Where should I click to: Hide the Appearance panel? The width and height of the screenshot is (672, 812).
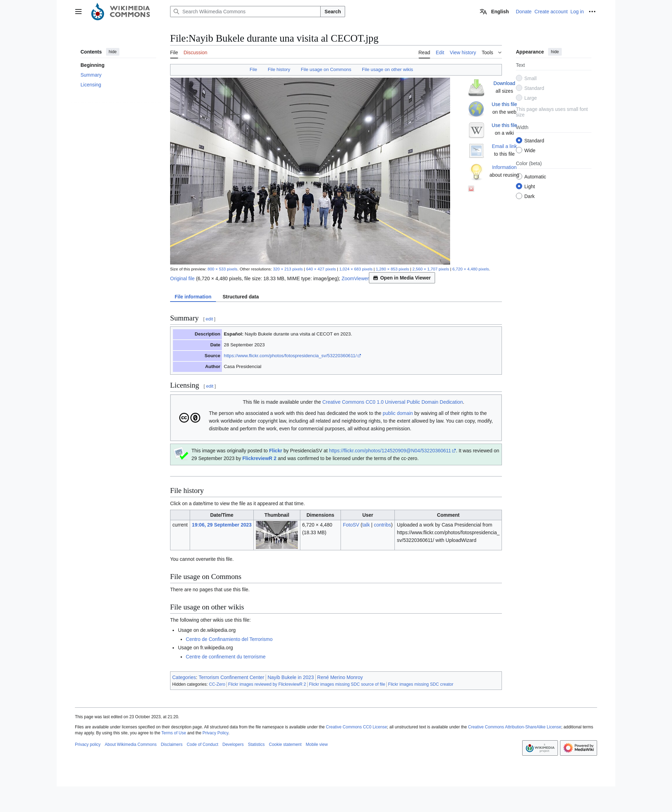[554, 52]
